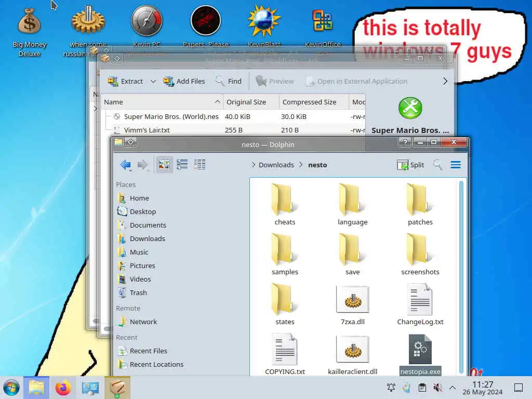Select the cheats folder
Screen dimensions: 532x399
pos(285,205)
